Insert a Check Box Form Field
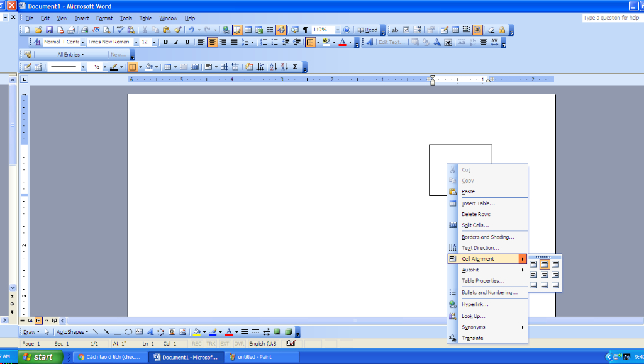 pyautogui.click(x=406, y=30)
